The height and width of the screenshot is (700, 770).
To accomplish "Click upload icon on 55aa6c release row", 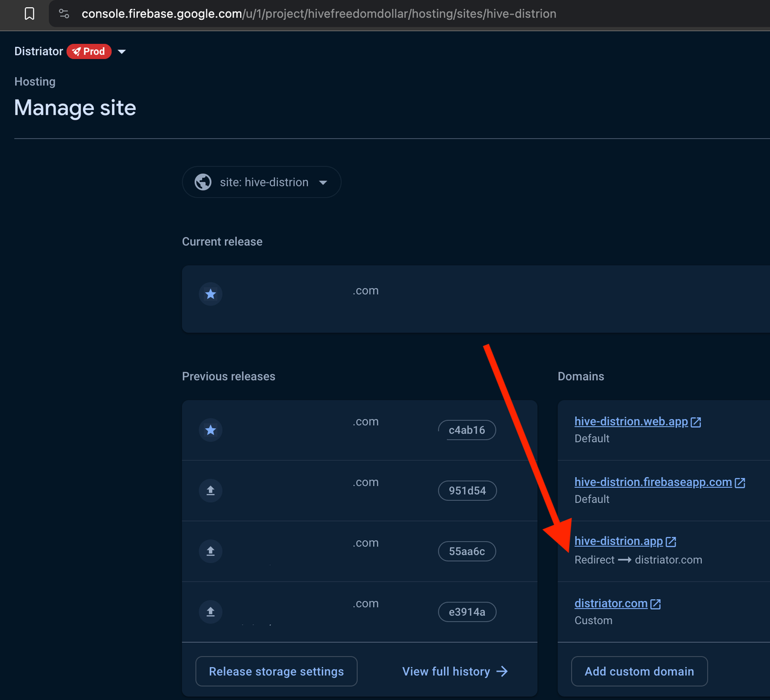I will click(211, 551).
